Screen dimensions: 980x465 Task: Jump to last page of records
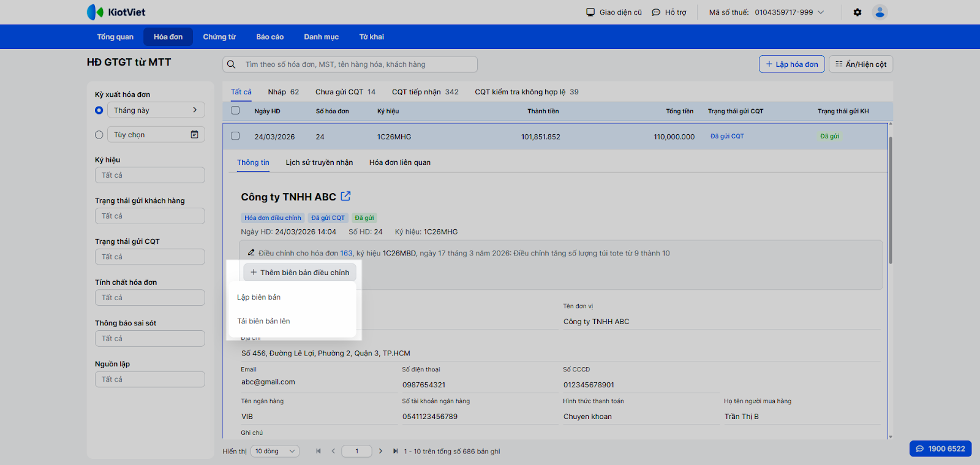click(395, 452)
